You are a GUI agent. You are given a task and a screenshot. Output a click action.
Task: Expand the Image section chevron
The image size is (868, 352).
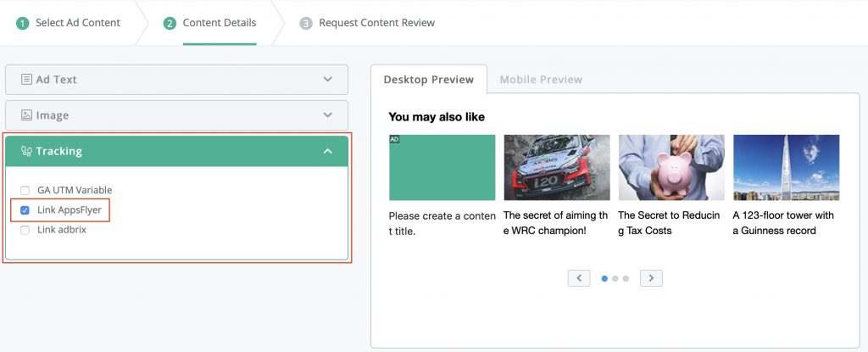click(328, 115)
